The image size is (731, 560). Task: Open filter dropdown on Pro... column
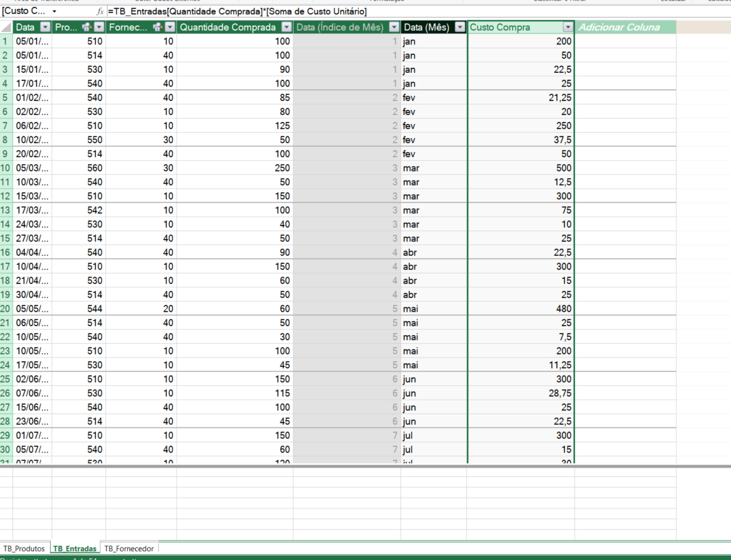point(99,27)
